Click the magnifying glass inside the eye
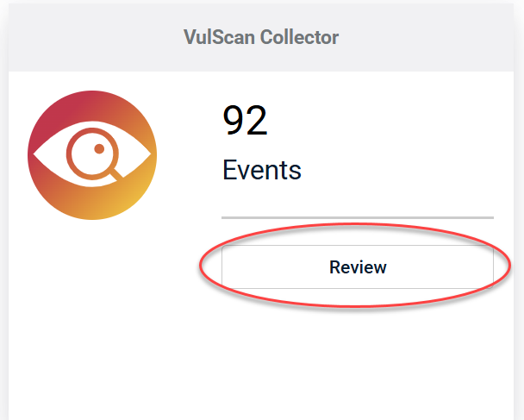The width and height of the screenshot is (524, 420). (95, 155)
